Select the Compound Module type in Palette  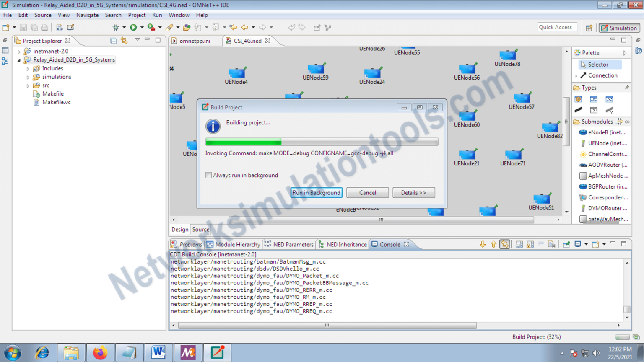tap(594, 99)
